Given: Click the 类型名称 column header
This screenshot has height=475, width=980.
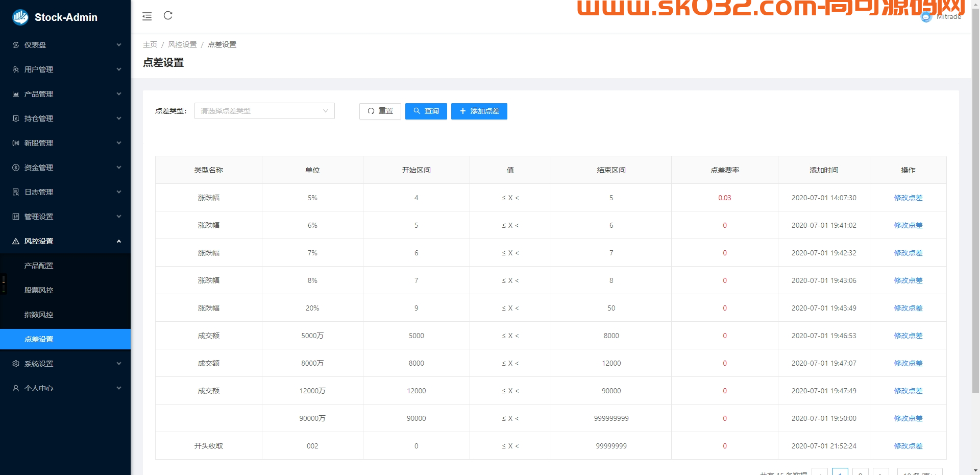Looking at the screenshot, I should tap(209, 170).
